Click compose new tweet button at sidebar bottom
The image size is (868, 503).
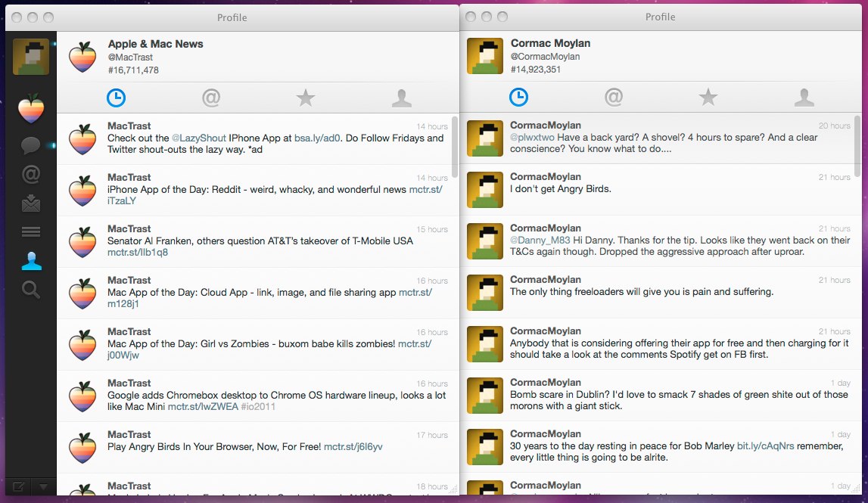click(x=19, y=486)
